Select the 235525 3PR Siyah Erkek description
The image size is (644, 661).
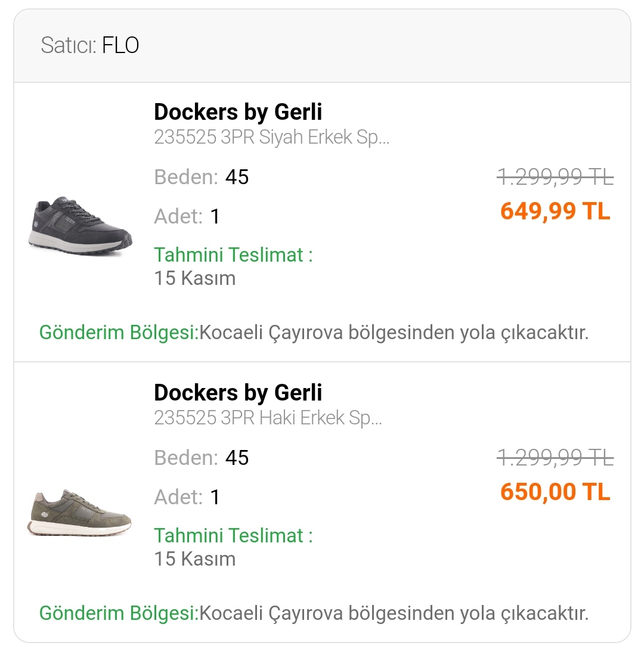[x=271, y=138]
